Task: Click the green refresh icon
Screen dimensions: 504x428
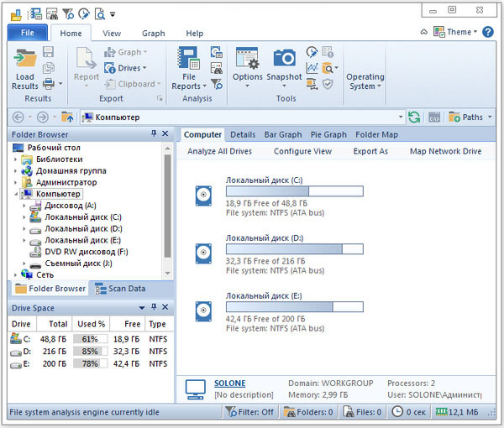Action: (x=414, y=117)
